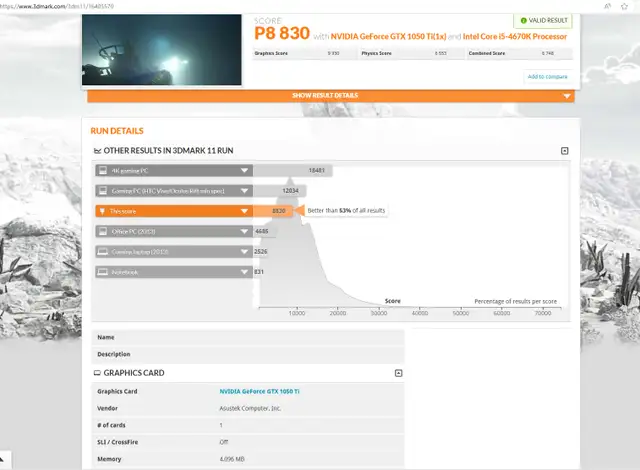The width and height of the screenshot is (640, 470).
Task: Click the VALID RESULT badge
Action: 543,20
